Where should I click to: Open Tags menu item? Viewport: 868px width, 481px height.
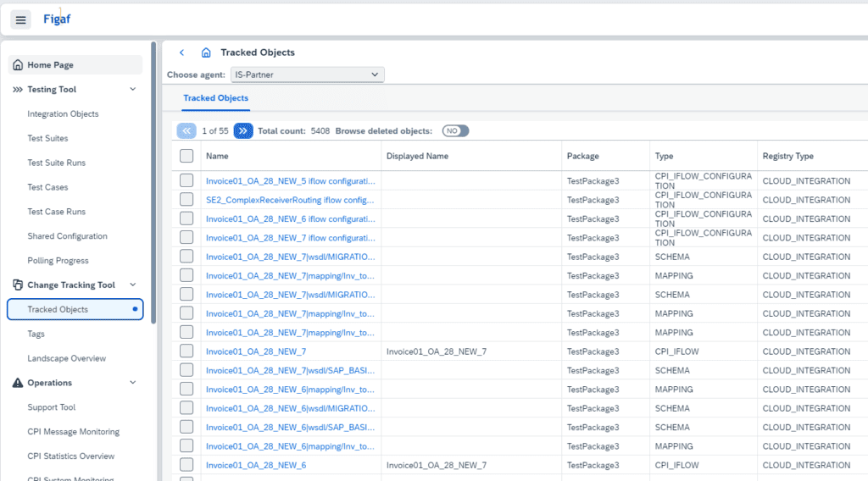point(36,334)
